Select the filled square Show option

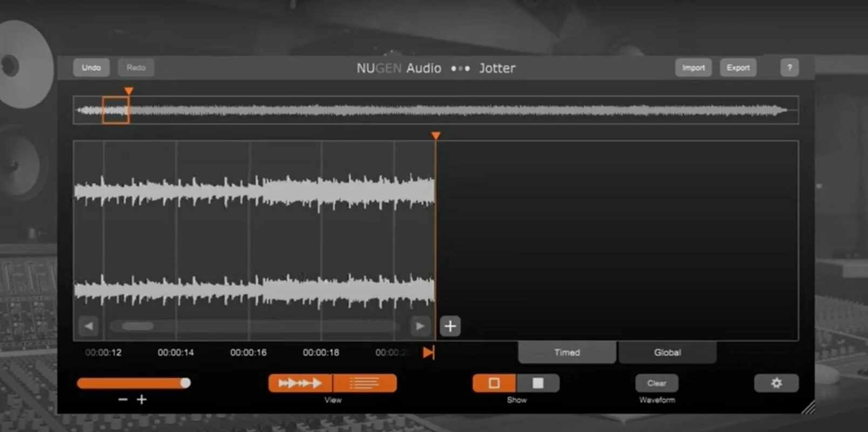pyautogui.click(x=538, y=383)
